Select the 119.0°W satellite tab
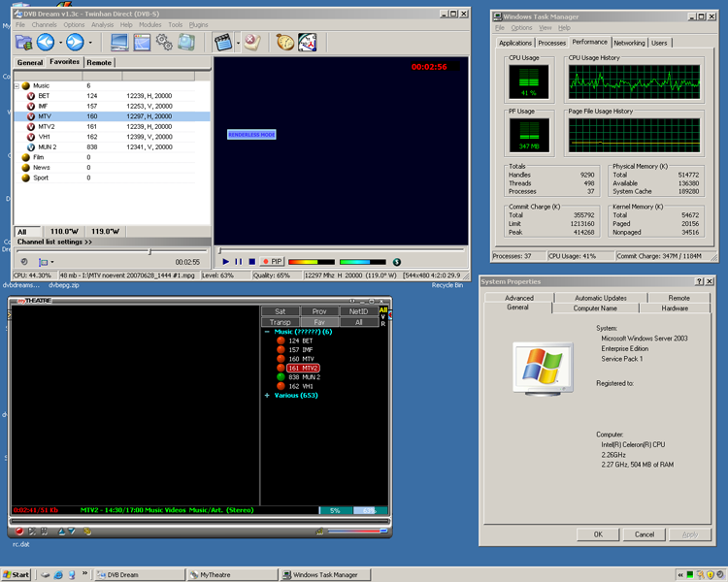The width and height of the screenshot is (728, 582). click(106, 231)
